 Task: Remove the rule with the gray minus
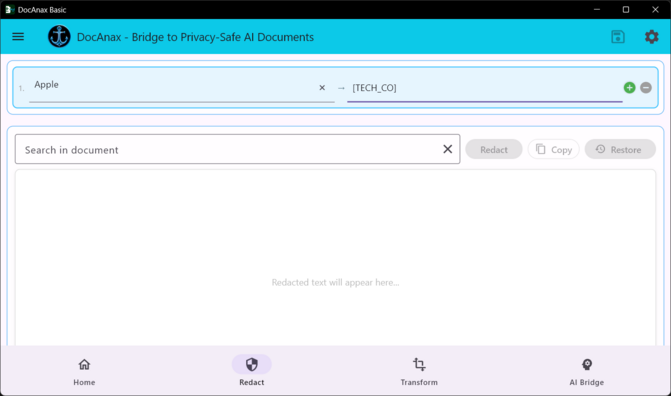point(646,88)
